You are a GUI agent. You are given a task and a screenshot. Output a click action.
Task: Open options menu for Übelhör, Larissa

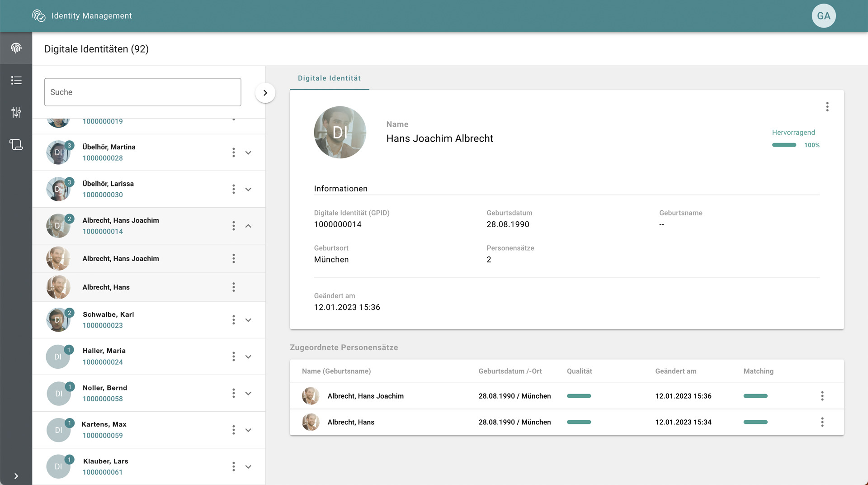point(234,189)
